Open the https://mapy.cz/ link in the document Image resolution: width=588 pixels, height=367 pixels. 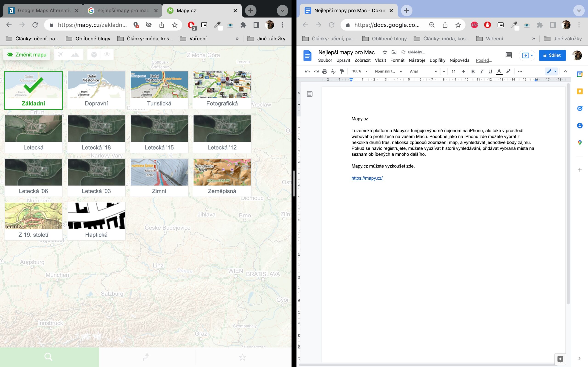367,178
